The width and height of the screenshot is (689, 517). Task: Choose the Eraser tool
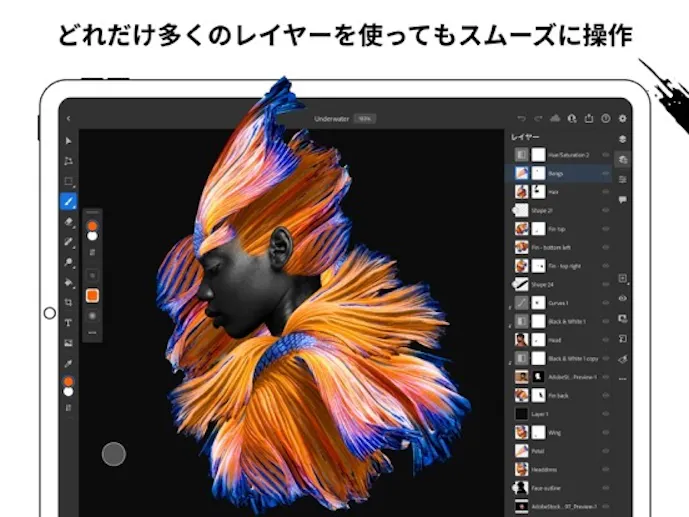pyautogui.click(x=69, y=221)
